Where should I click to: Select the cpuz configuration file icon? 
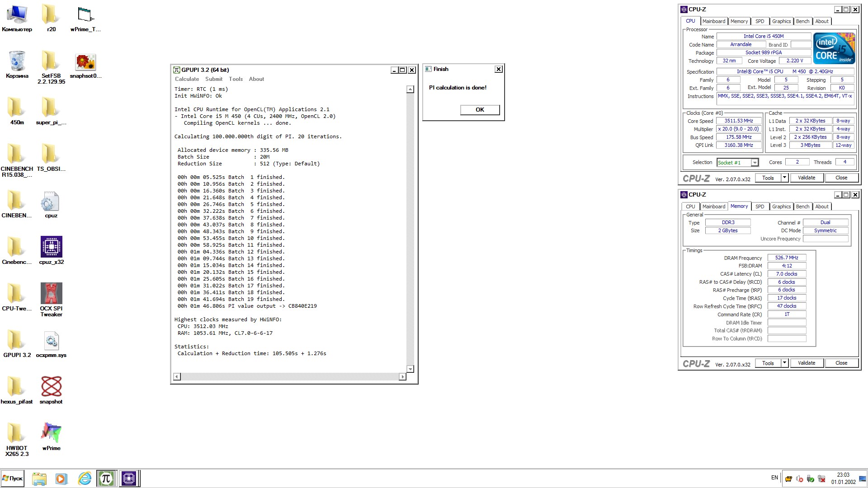click(51, 205)
